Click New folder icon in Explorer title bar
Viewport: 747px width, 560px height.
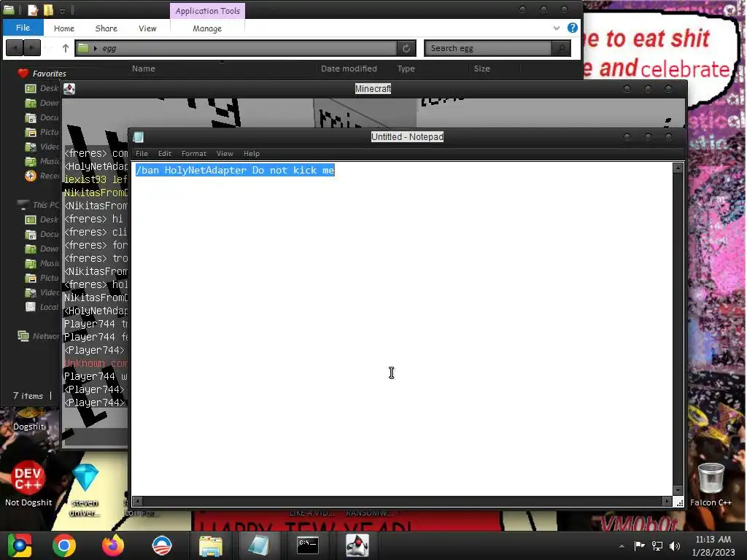(x=48, y=10)
